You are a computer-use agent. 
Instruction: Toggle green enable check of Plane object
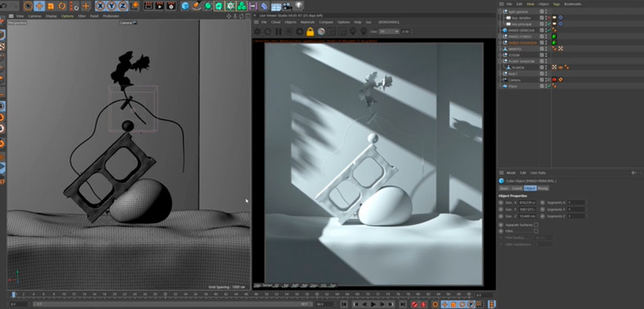[x=549, y=85]
